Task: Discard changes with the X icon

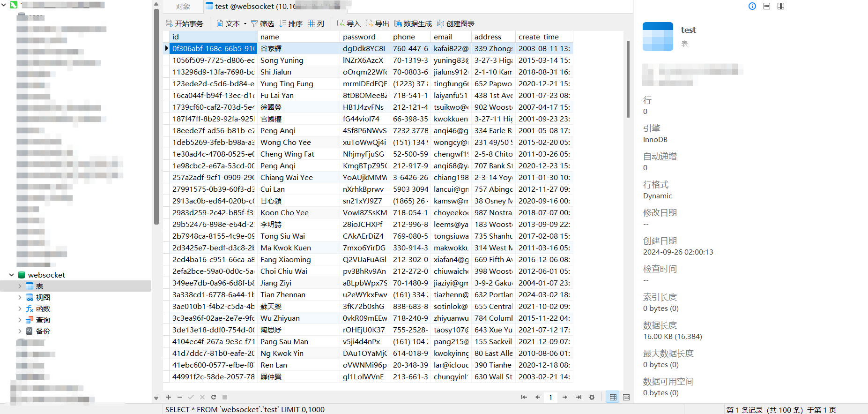Action: point(202,397)
